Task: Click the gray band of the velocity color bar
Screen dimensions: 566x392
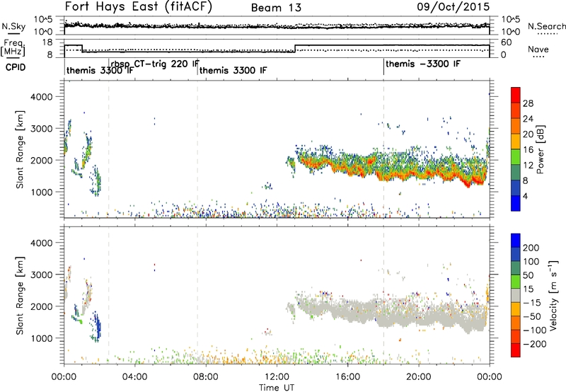Action: pyautogui.click(x=516, y=296)
